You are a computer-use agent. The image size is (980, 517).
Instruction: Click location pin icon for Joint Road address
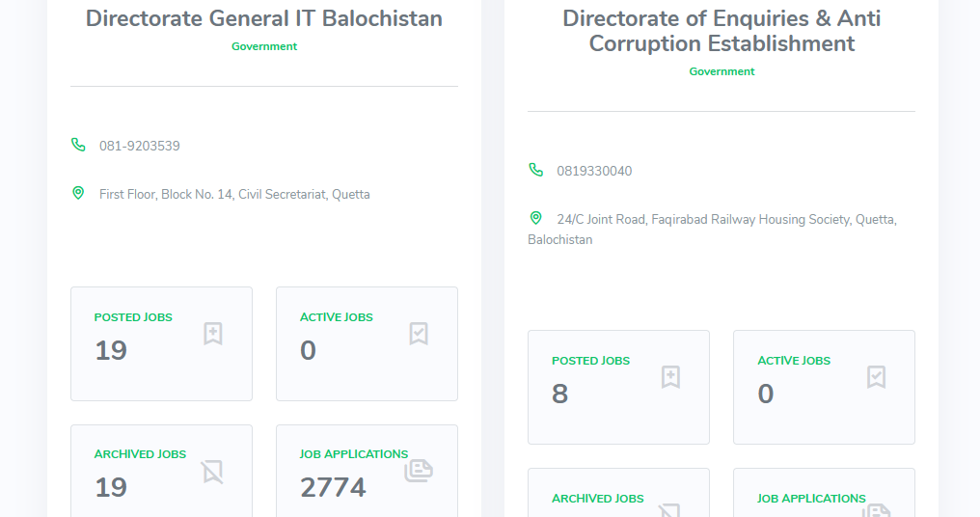click(536, 218)
